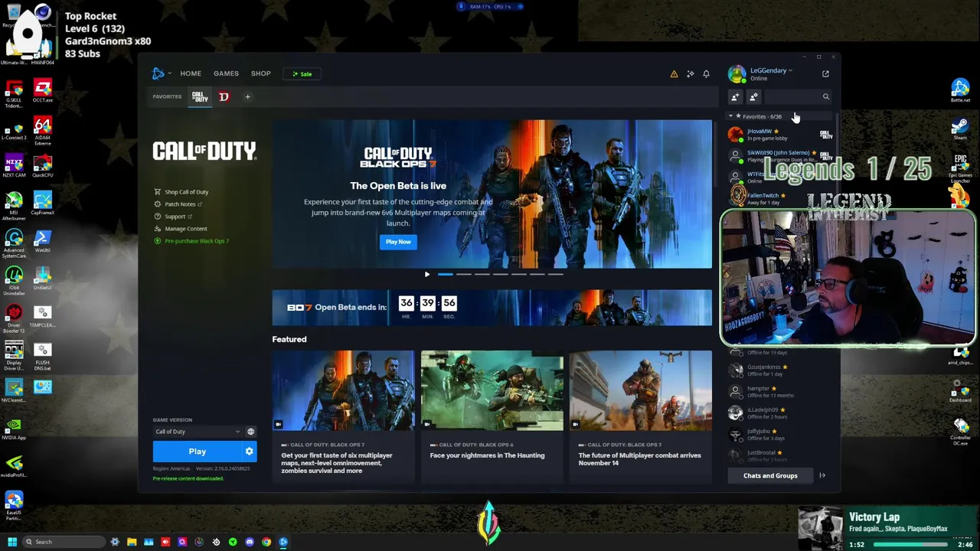Open the FLUSH DNS.bat desktop file
This screenshot has width=980, height=551.
click(x=43, y=356)
